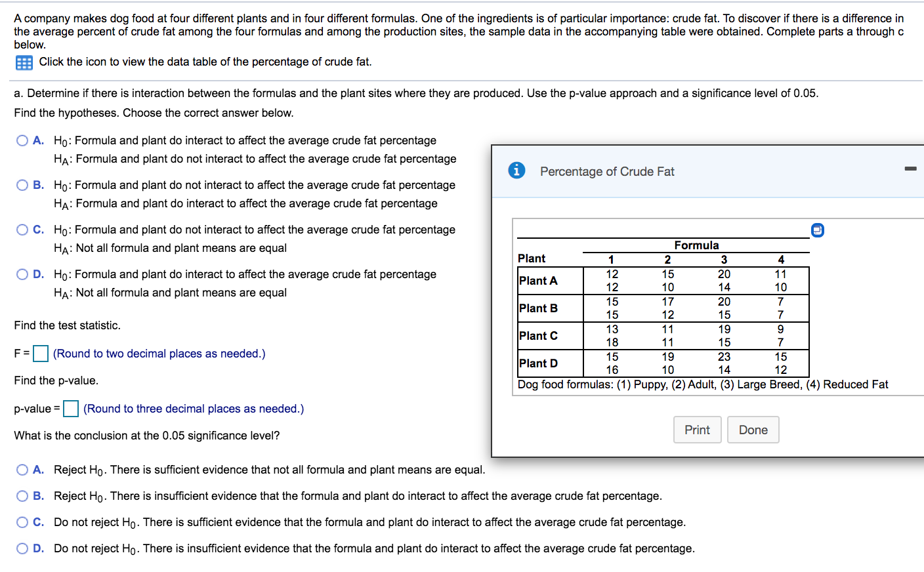Click the blue info icon in popup
The width and height of the screenshot is (924, 572).
(516, 170)
